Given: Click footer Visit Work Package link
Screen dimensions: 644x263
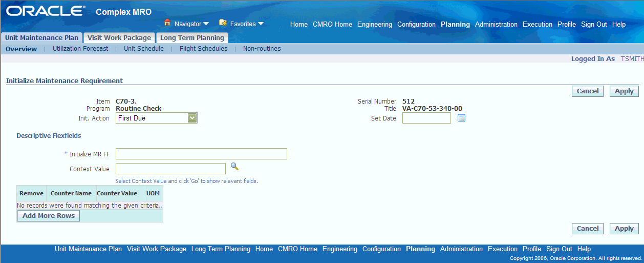Looking at the screenshot, I should click(157, 249).
